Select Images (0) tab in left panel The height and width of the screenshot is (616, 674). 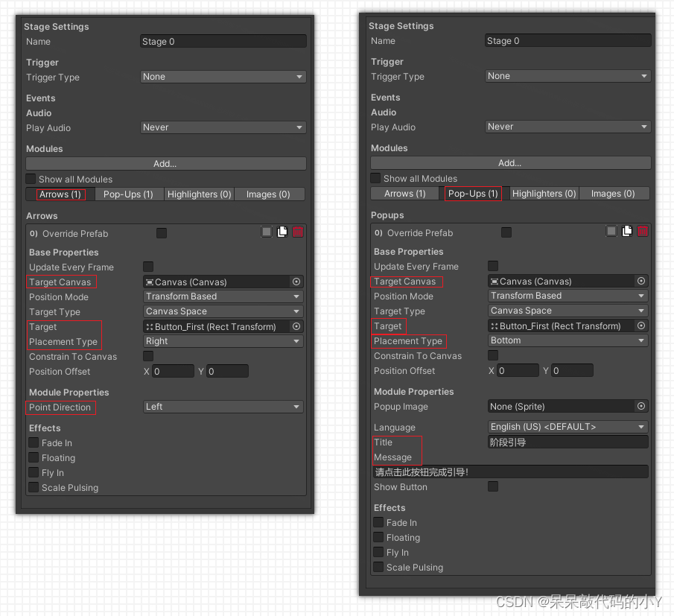click(269, 194)
